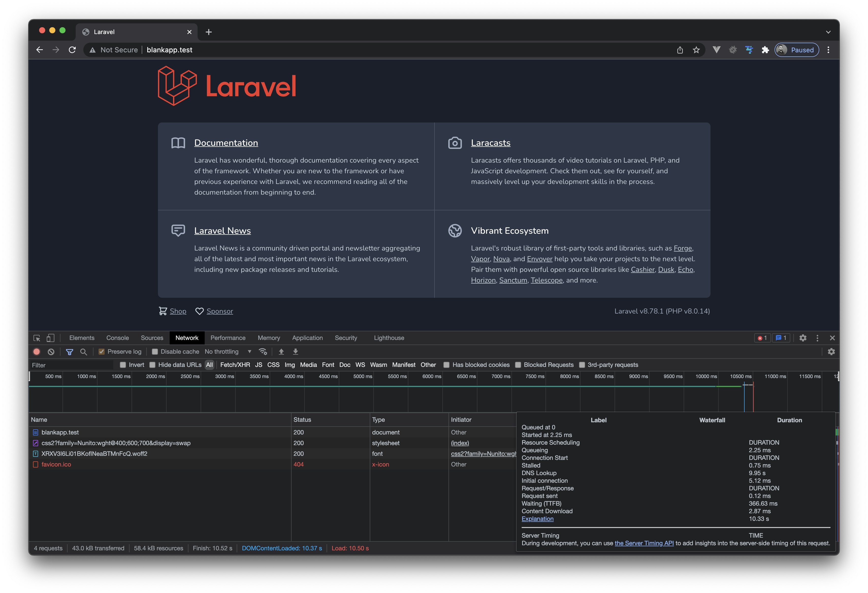Screen dimensions: 868x593
Task: Click the Name column header
Action: [x=160, y=420]
